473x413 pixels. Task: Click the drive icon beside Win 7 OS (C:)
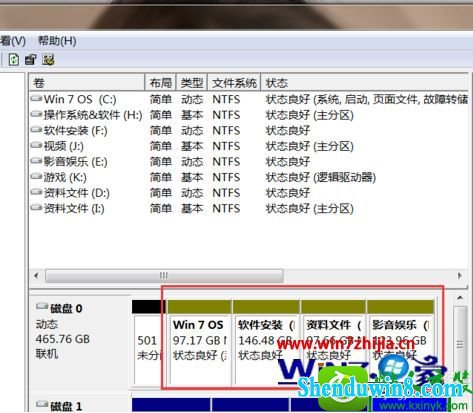[36, 99]
